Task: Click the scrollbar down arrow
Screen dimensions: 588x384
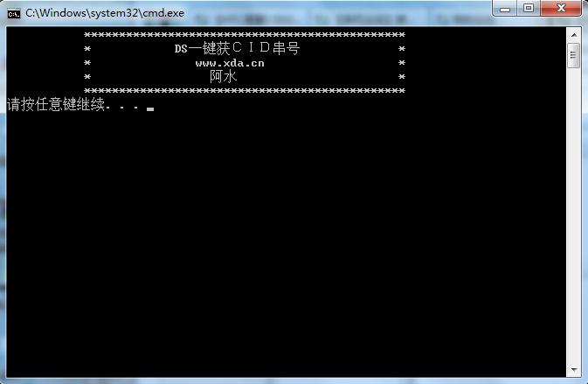Action: pyautogui.click(x=574, y=370)
